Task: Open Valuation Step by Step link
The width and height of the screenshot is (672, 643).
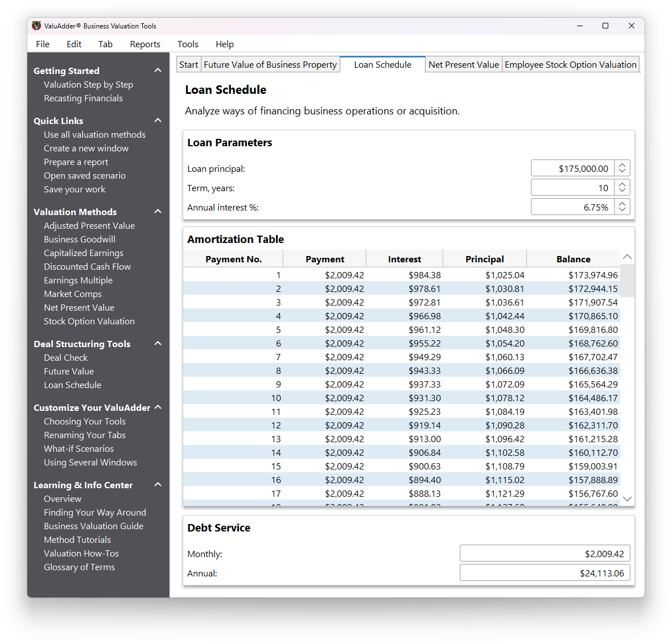Action: [x=88, y=85]
